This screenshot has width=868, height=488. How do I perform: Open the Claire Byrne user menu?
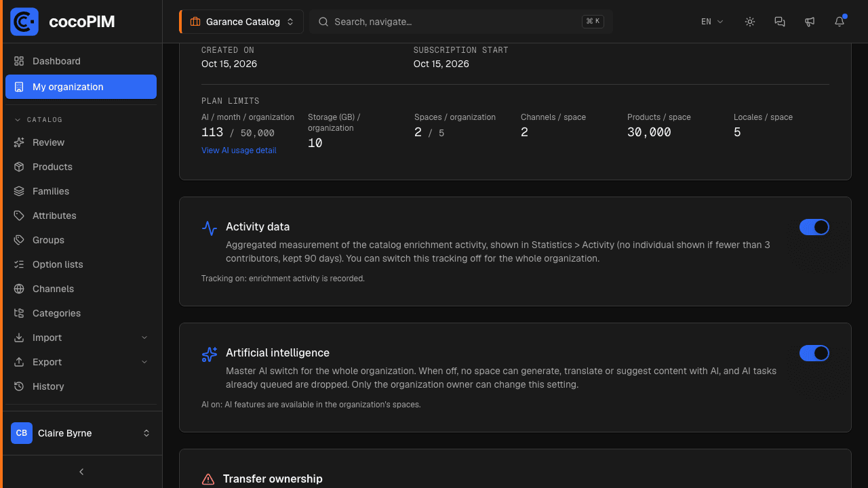81,433
